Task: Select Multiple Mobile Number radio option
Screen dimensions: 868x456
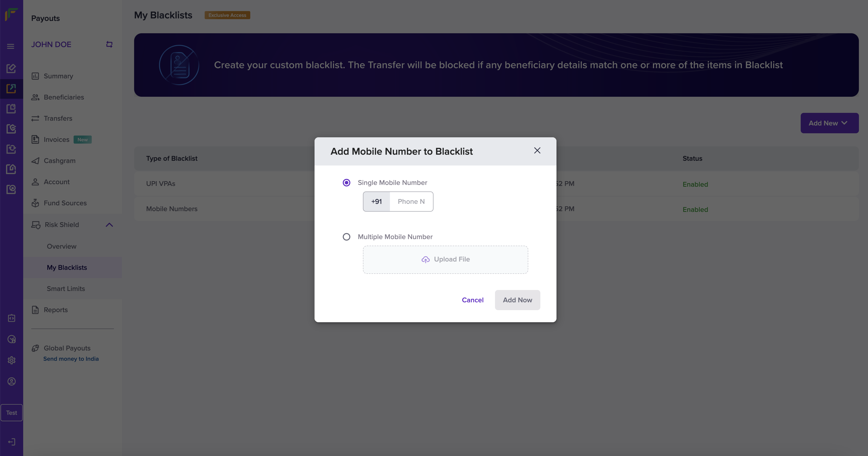Action: pos(346,237)
